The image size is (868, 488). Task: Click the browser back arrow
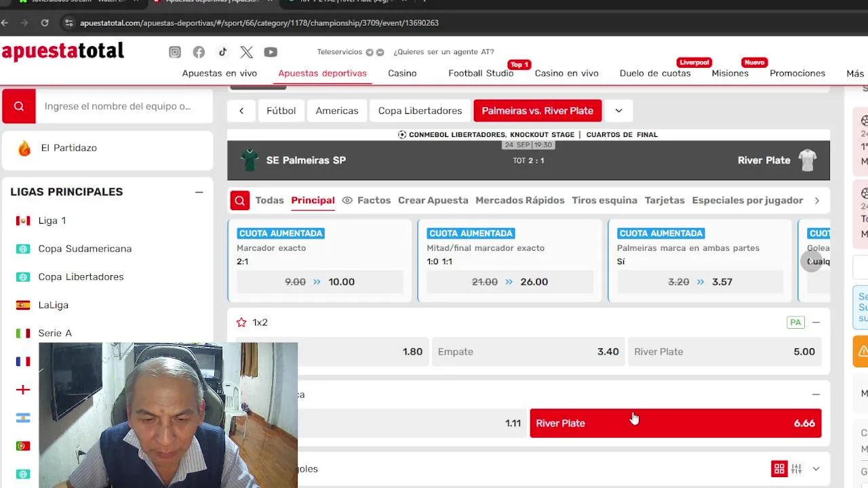[x=5, y=22]
